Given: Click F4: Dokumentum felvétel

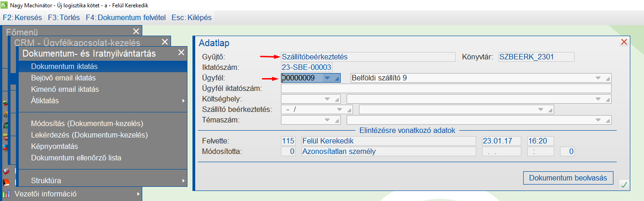Looking at the screenshot, I should click(125, 18).
